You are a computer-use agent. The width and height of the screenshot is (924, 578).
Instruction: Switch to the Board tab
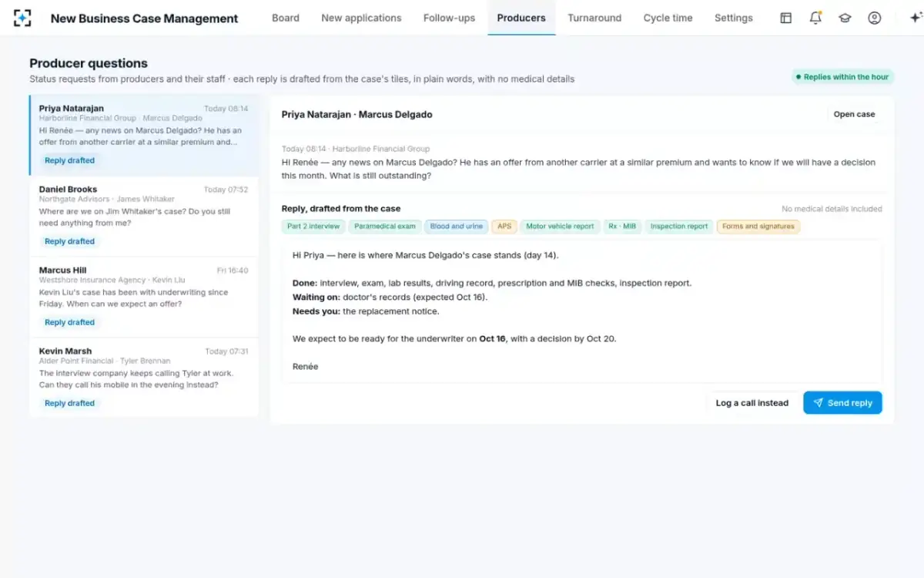click(x=286, y=18)
